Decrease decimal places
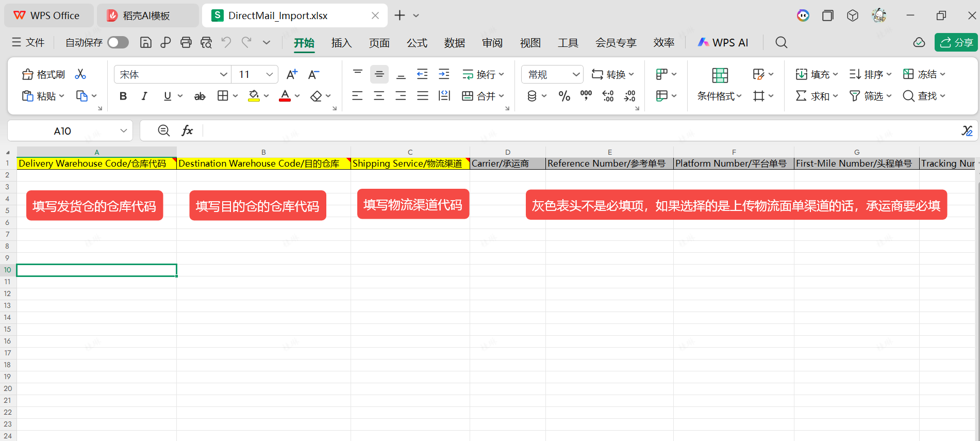The width and height of the screenshot is (980, 441). click(630, 96)
